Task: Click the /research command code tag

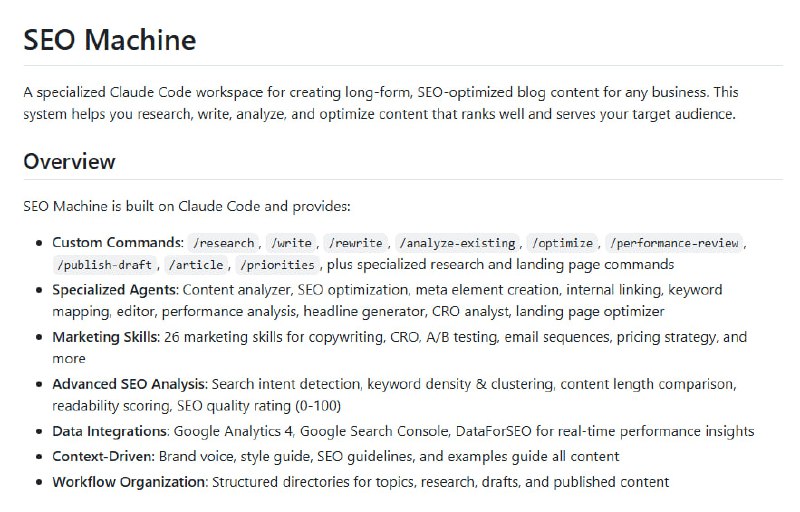Action: point(226,243)
